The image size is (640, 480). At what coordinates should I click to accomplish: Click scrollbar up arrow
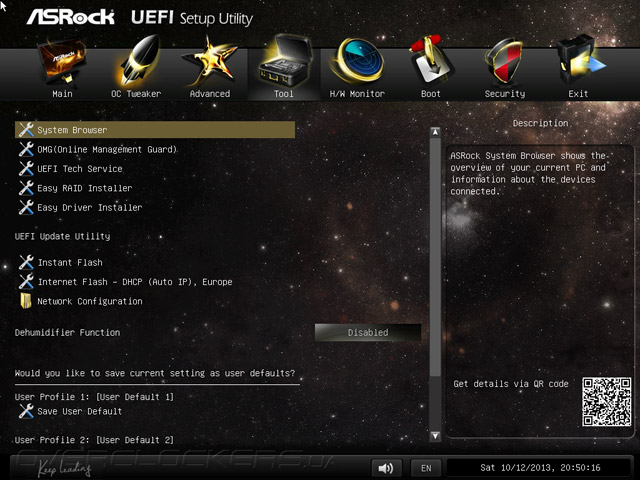[435, 132]
